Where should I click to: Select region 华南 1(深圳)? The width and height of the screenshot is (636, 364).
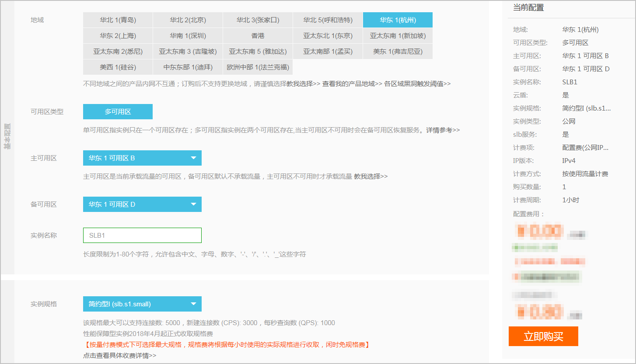pos(188,36)
